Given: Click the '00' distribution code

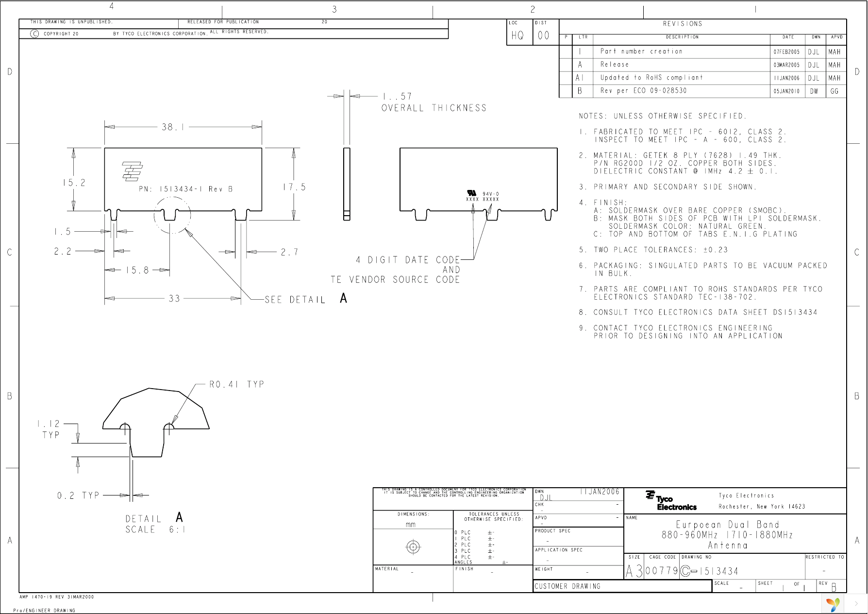Looking at the screenshot, I should [544, 35].
